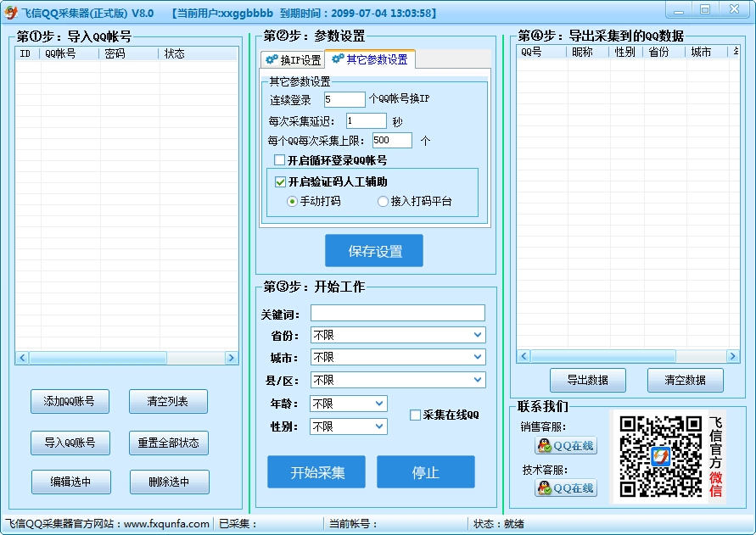Click the QQ号 column header in export table
This screenshot has width=756, height=535.
(x=542, y=52)
